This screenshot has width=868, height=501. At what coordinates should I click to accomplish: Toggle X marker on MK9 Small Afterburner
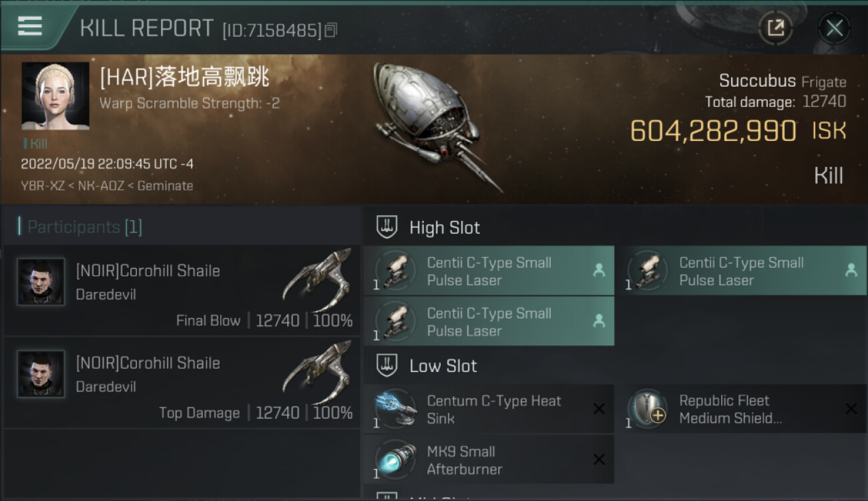[599, 460]
